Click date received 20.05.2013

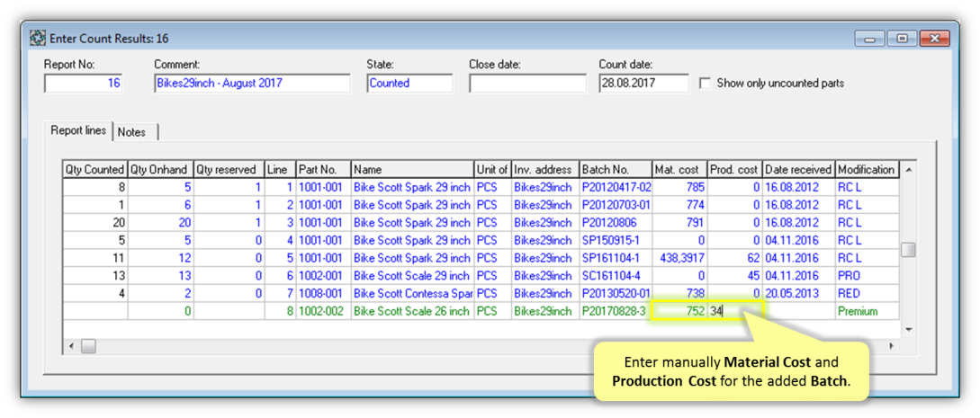(x=798, y=293)
